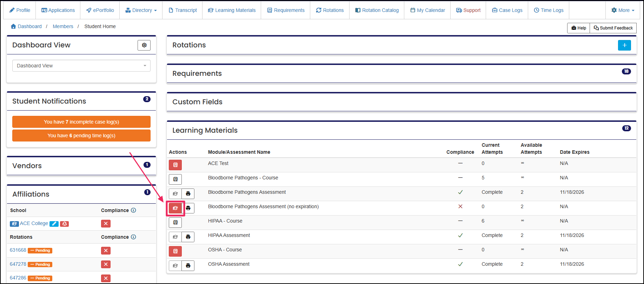Start Bloodborne Pathogens Assessment (no expiration) red icon
Viewport: 644px width, 284px height.
tap(175, 208)
